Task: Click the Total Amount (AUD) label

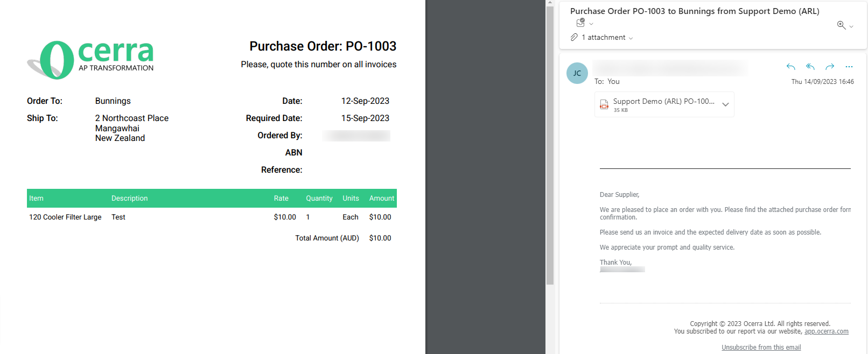Action: (x=327, y=238)
